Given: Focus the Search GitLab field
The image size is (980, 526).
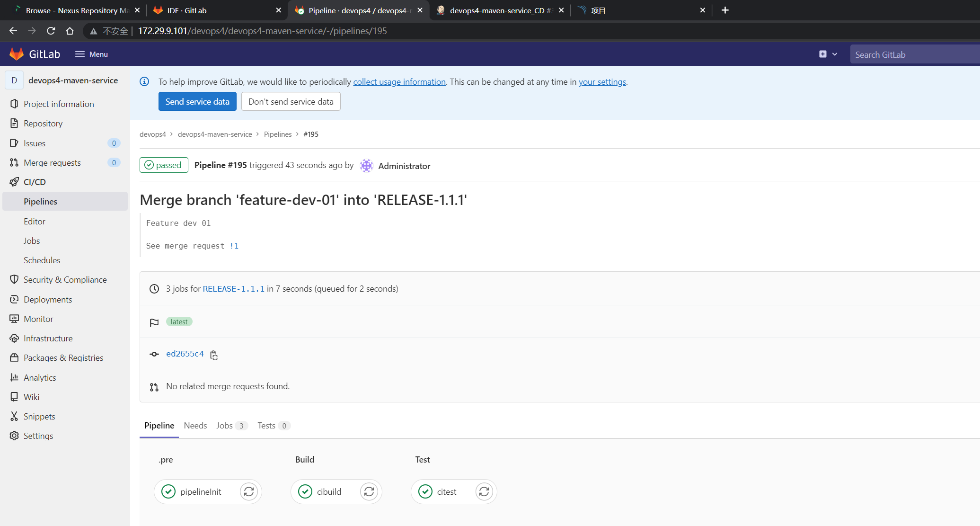Looking at the screenshot, I should tap(915, 54).
